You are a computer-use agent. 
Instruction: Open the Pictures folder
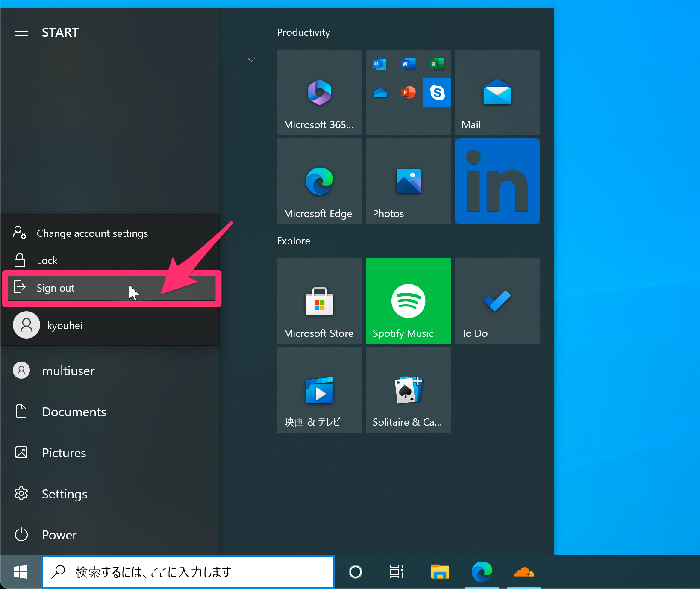click(110, 453)
